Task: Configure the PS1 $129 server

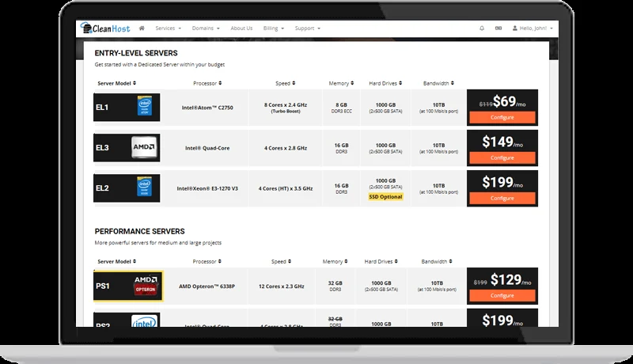Action: point(502,296)
